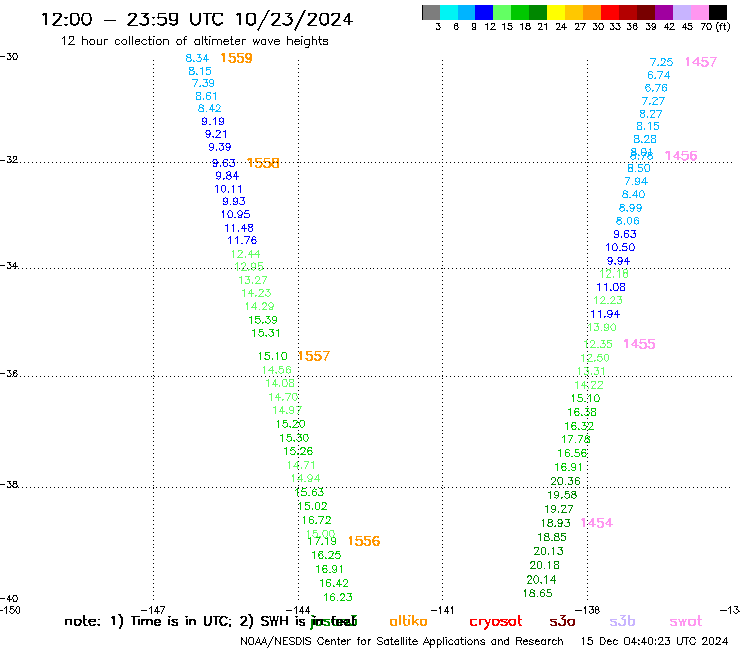Click the date range title text
Image resolution: width=740 pixels, height=650 pixels.
click(197, 19)
